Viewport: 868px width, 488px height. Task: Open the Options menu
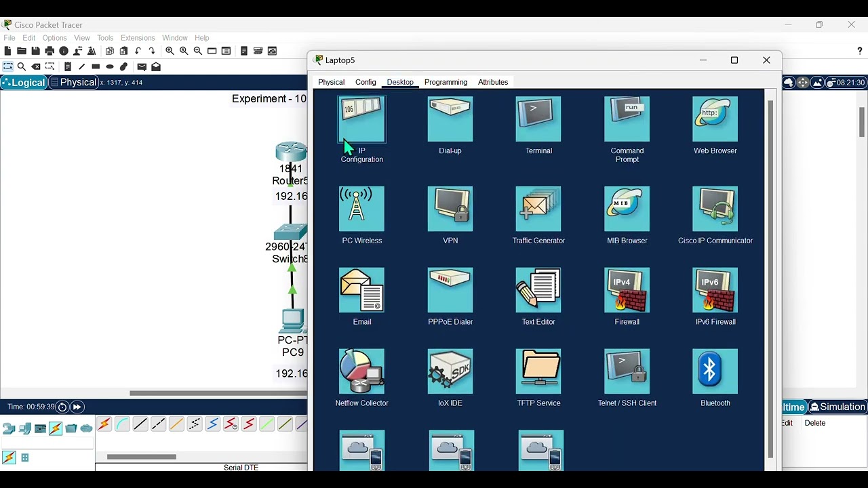pyautogui.click(x=54, y=38)
